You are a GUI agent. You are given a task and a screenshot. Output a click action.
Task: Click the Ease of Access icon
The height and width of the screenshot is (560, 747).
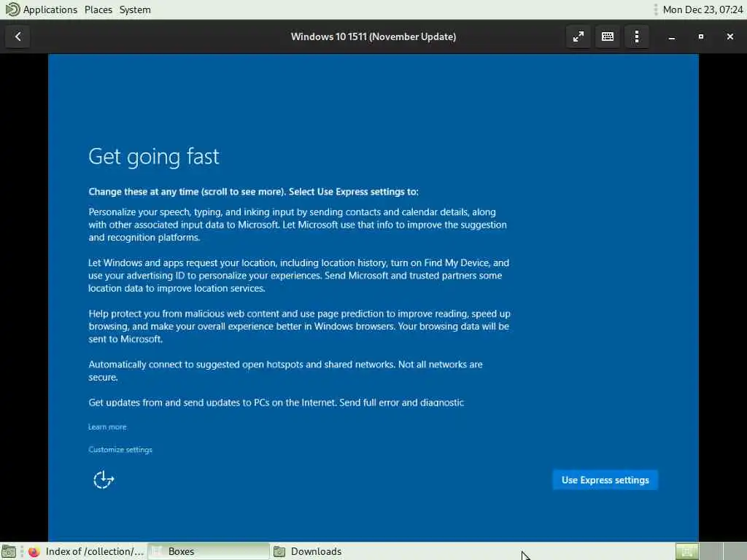(x=104, y=480)
